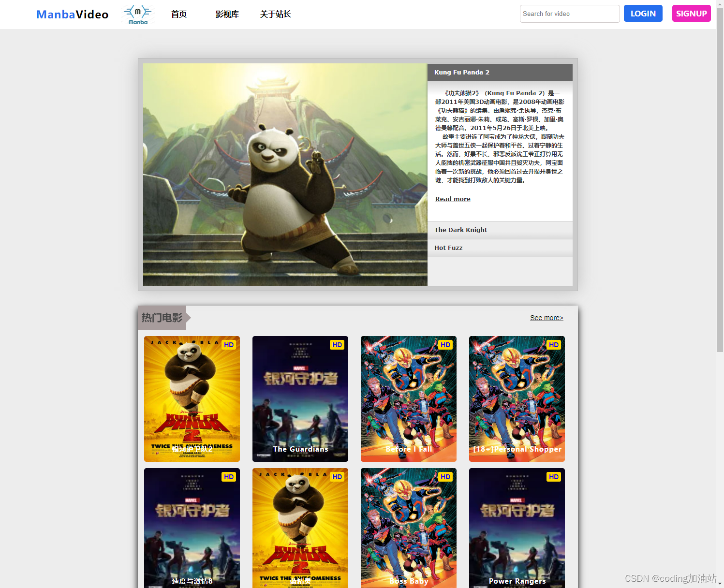Click HD badge on Boss Baby poster
This screenshot has height=588, width=724.
[x=445, y=477]
